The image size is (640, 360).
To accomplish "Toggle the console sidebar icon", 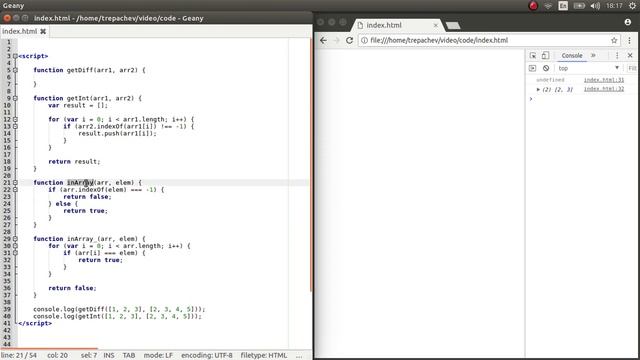I will pyautogui.click(x=532, y=68).
